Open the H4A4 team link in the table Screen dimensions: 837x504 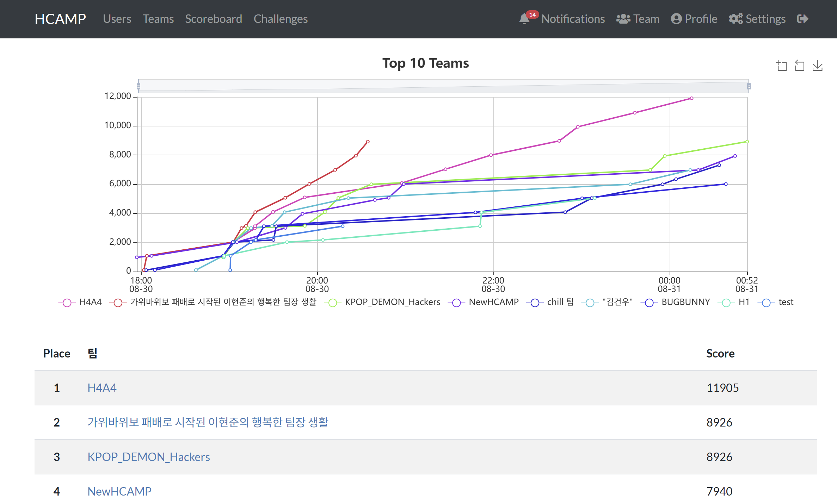tap(101, 388)
